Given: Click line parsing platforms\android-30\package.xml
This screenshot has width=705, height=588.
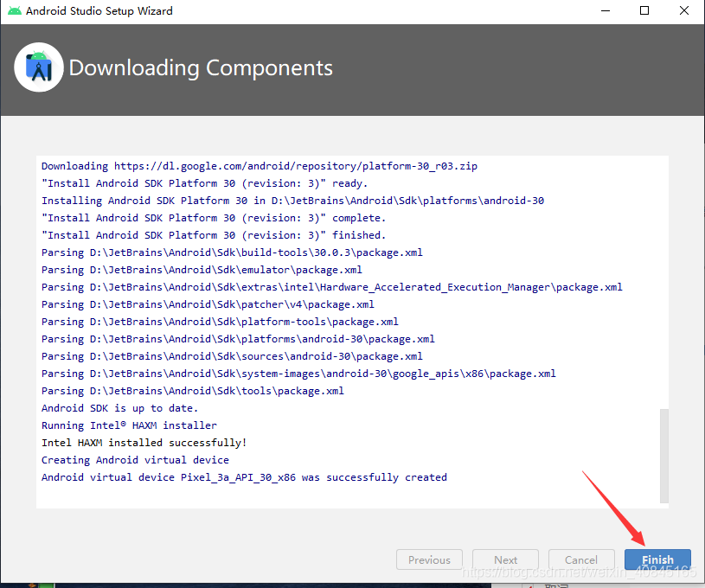Looking at the screenshot, I should [x=238, y=339].
